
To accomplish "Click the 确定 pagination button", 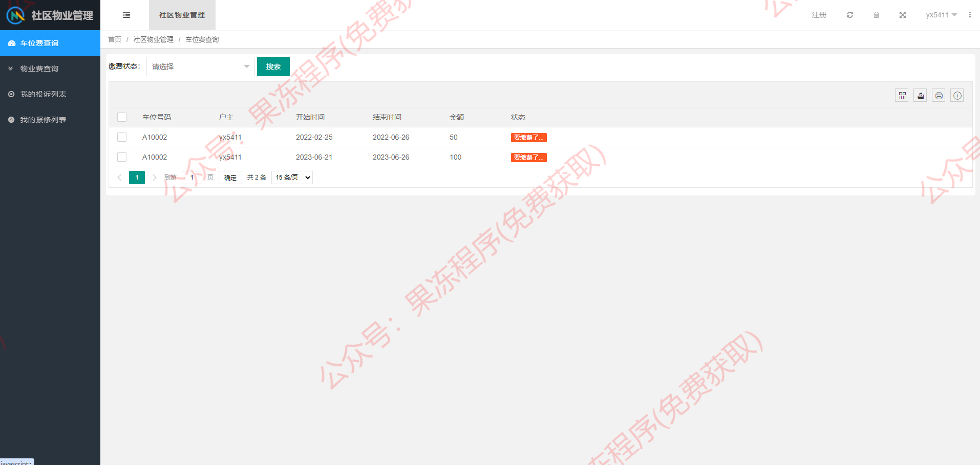I will click(x=230, y=178).
